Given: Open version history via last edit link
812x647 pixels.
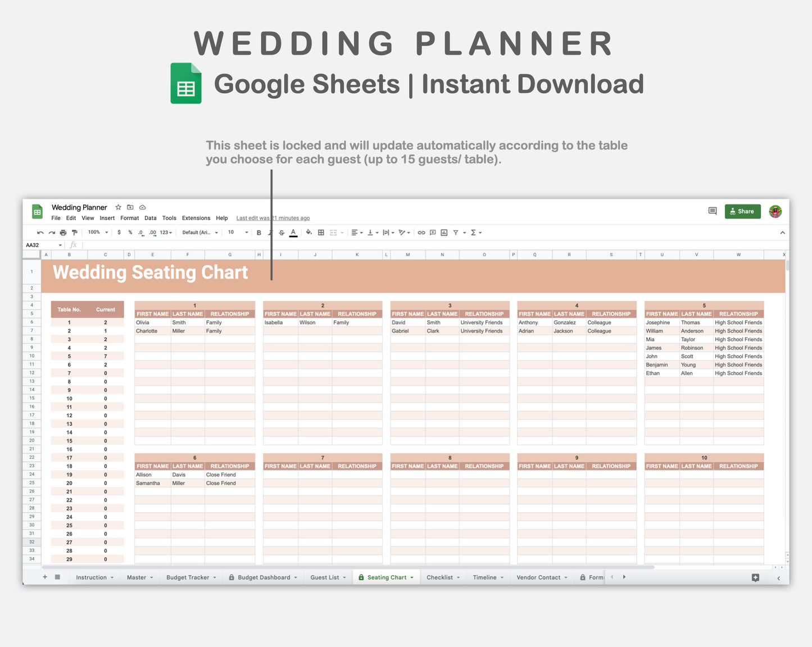Looking at the screenshot, I should pyautogui.click(x=273, y=218).
